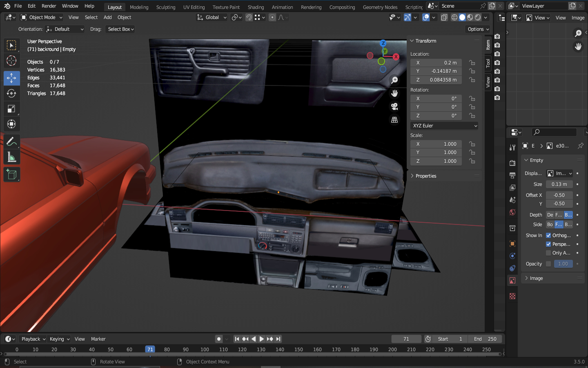This screenshot has width=588, height=368.
Task: Click the Size value slider field
Action: click(559, 184)
